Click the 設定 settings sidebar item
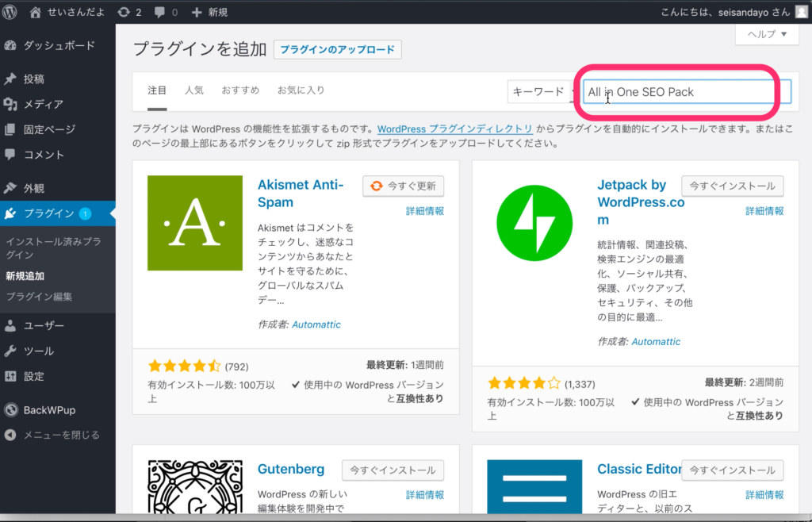This screenshot has width=812, height=522. [33, 376]
